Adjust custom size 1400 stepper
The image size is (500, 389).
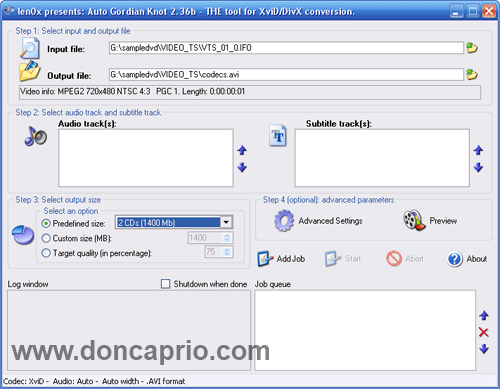click(x=227, y=238)
